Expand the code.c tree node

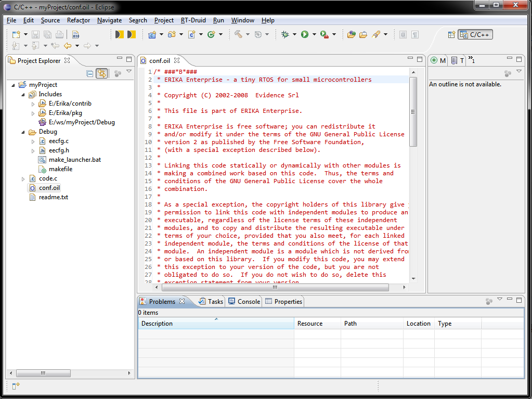pyautogui.click(x=23, y=179)
